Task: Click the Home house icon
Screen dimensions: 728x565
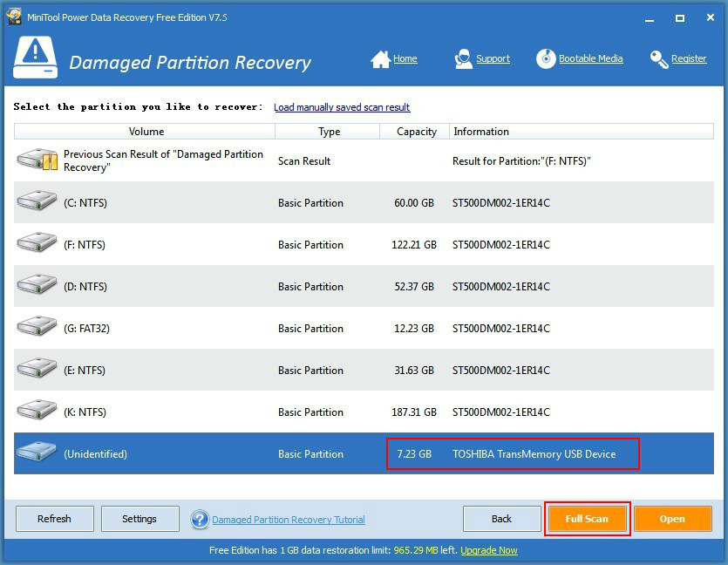Action: [380, 59]
